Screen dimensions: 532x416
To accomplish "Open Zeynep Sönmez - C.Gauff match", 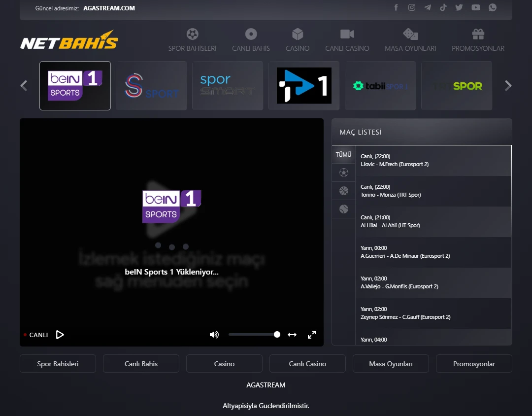I will coord(433,313).
